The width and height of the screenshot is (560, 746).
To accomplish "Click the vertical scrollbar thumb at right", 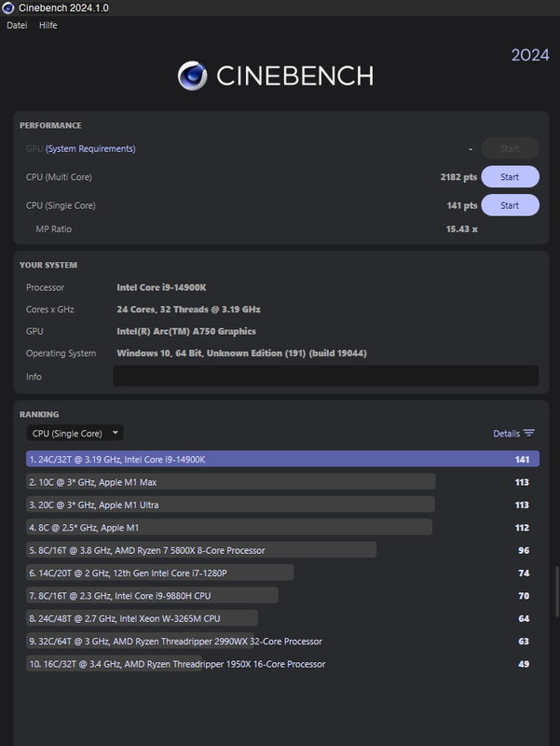I will (557, 591).
